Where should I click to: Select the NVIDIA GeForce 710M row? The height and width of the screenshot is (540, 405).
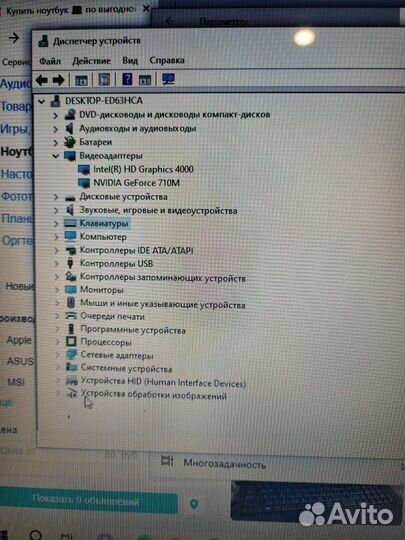[136, 183]
